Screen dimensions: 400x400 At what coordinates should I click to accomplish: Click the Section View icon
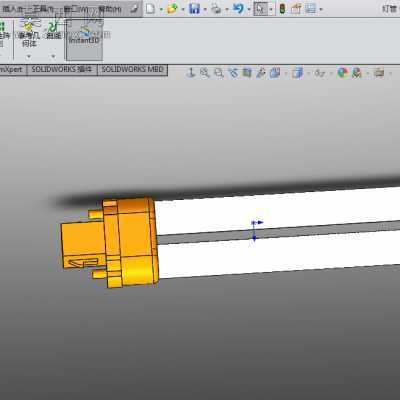point(247,72)
